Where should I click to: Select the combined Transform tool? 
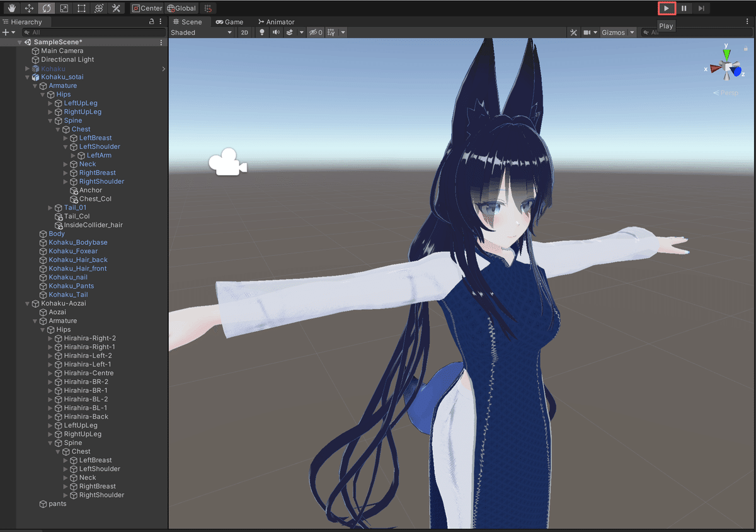[x=100, y=8]
